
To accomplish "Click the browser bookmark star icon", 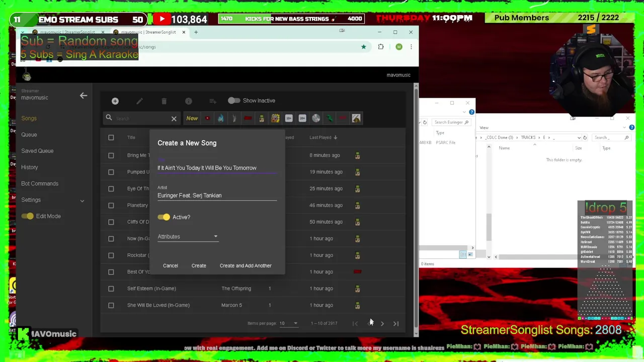I will point(363,47).
